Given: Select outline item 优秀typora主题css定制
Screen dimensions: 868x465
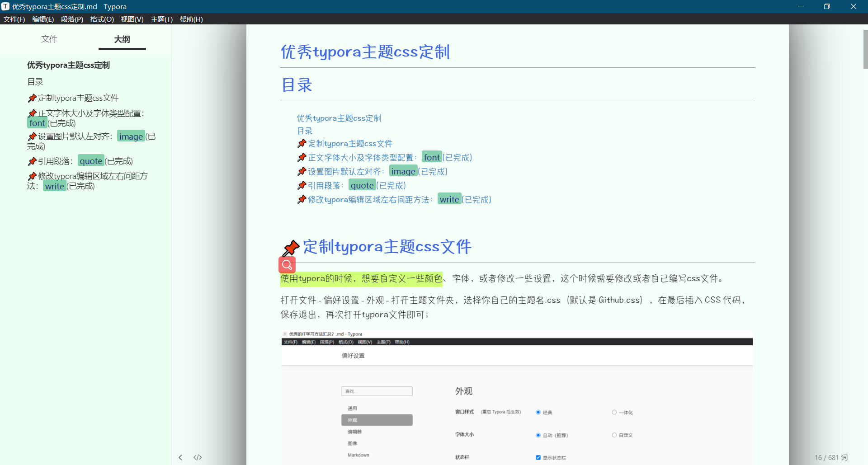Looking at the screenshot, I should (68, 65).
